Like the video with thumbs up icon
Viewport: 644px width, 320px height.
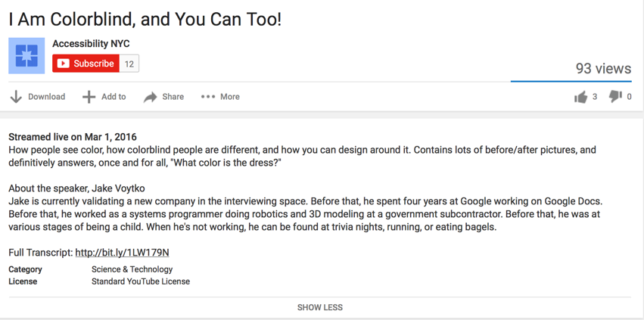(580, 97)
